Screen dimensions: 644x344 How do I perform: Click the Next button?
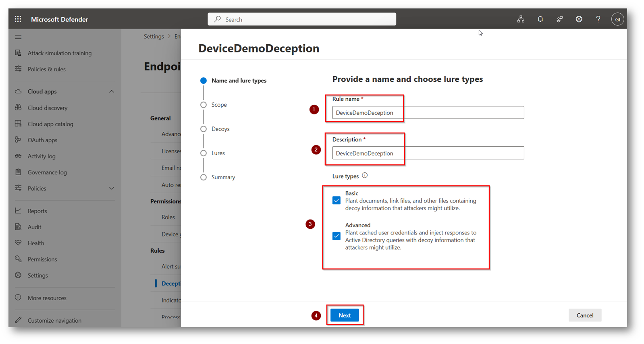point(345,315)
